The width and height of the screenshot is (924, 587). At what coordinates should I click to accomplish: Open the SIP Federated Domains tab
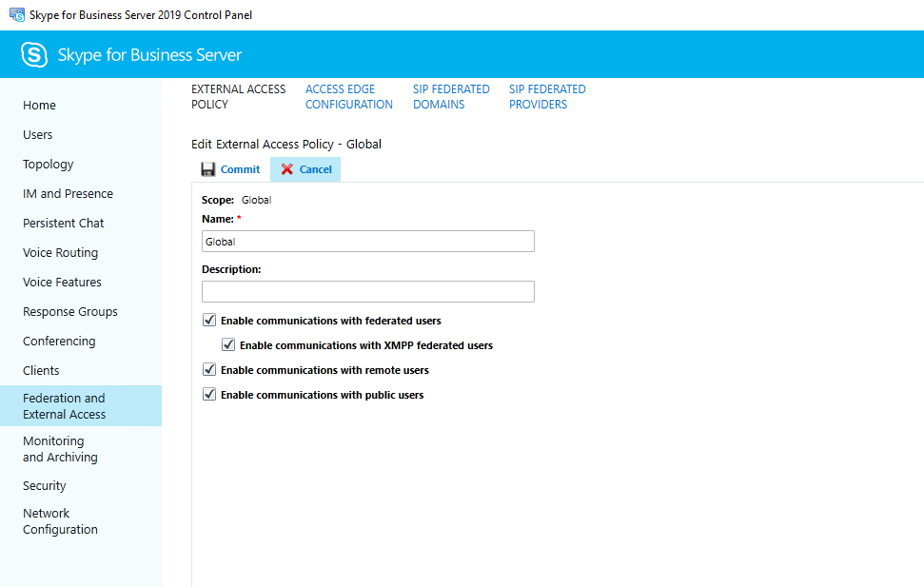point(451,97)
